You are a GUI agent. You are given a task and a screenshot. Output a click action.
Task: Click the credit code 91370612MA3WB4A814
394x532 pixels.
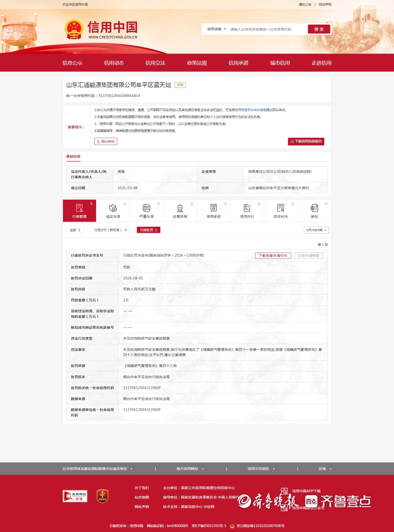click(x=119, y=96)
